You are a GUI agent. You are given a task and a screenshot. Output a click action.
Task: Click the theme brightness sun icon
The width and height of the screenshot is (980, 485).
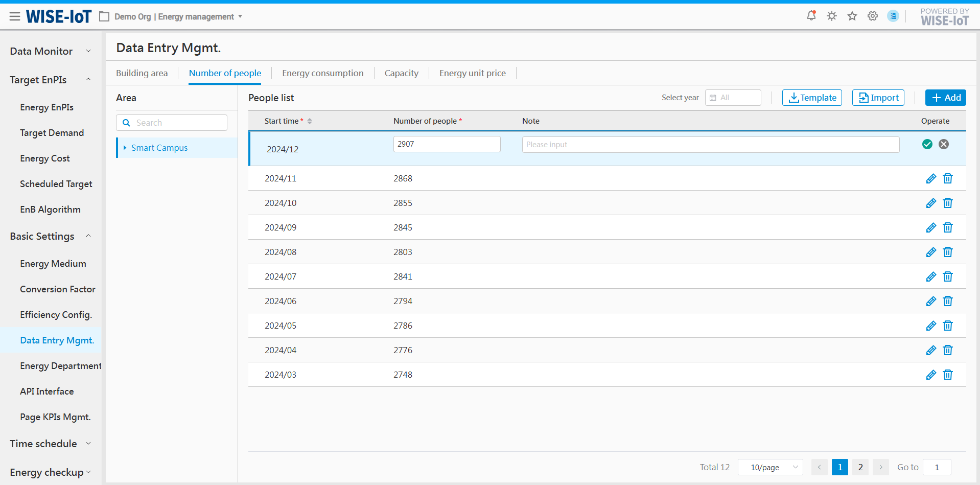pyautogui.click(x=832, y=16)
